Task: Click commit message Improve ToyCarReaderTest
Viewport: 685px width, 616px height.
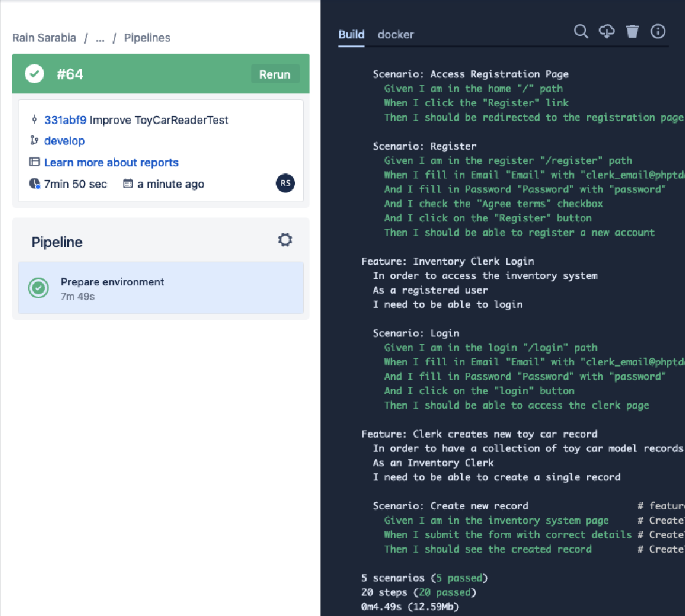Action: [x=159, y=120]
